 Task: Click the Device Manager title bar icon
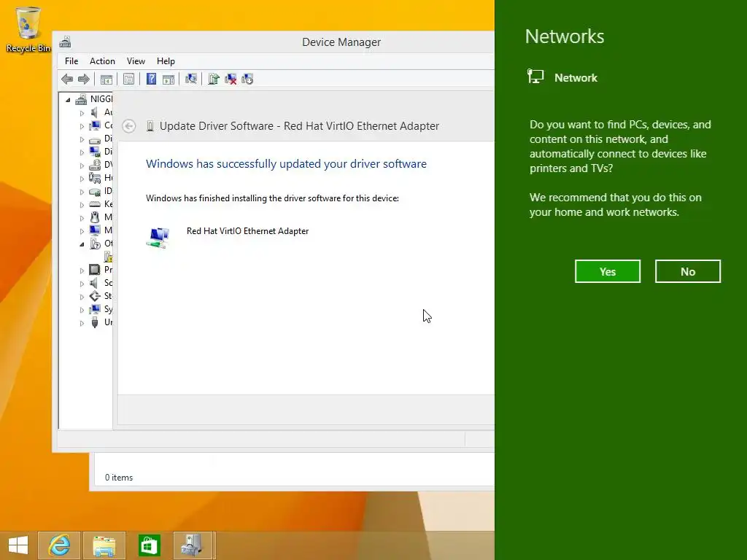65,42
